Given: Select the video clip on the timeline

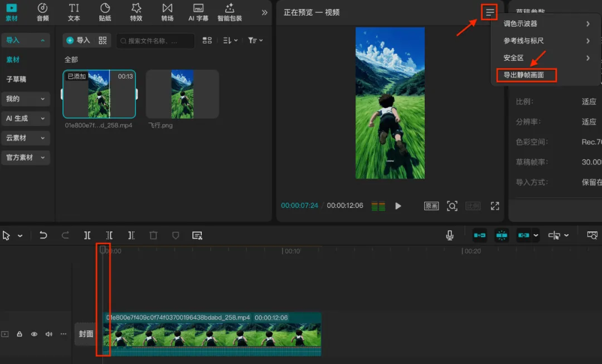Looking at the screenshot, I should [x=212, y=334].
